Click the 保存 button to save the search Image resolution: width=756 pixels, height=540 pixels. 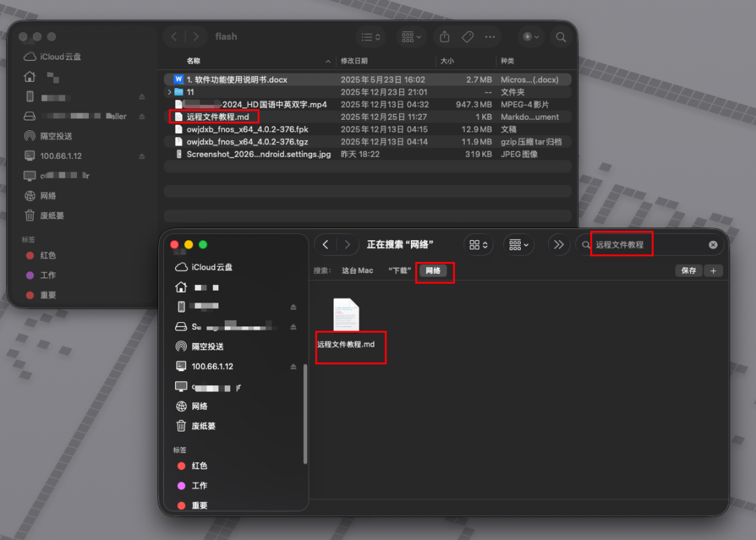(x=688, y=270)
